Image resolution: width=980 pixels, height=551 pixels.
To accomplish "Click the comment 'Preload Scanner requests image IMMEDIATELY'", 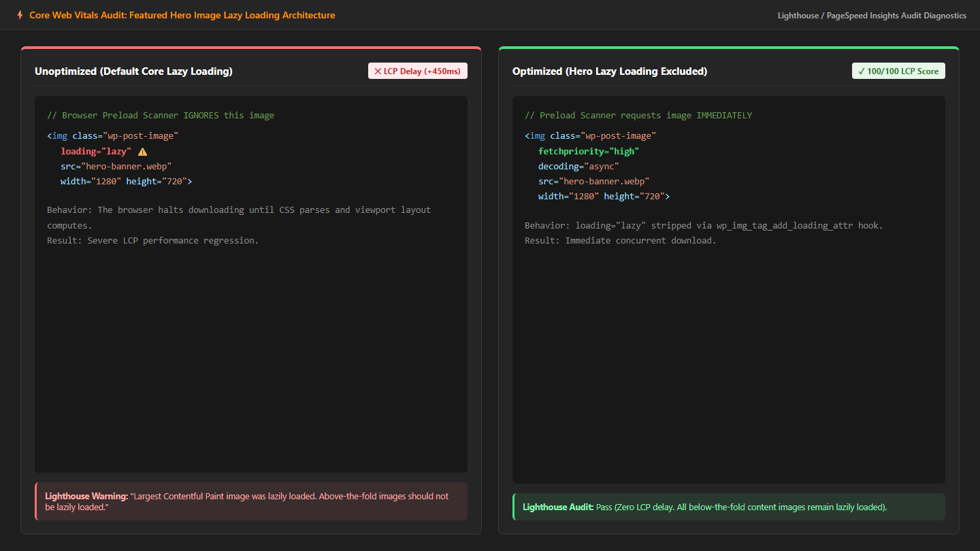I will pyautogui.click(x=638, y=116).
